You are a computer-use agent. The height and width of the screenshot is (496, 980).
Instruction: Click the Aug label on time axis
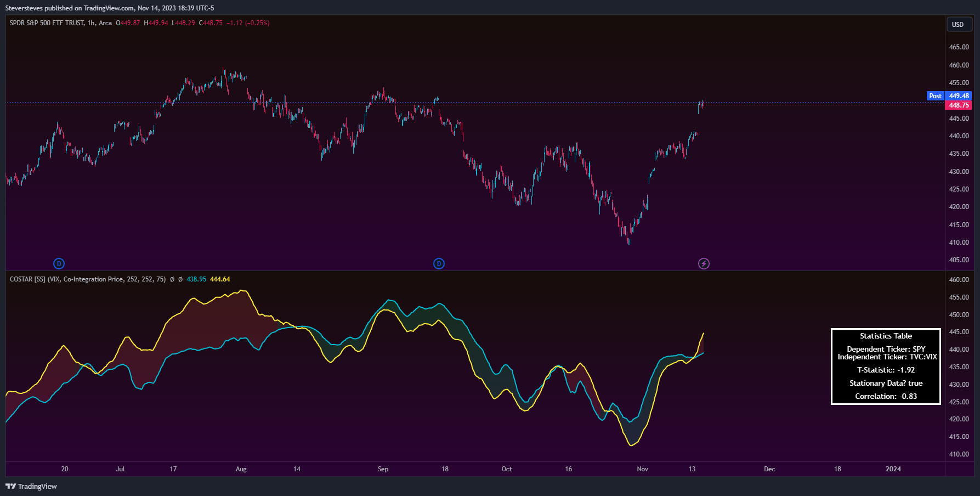coord(241,469)
